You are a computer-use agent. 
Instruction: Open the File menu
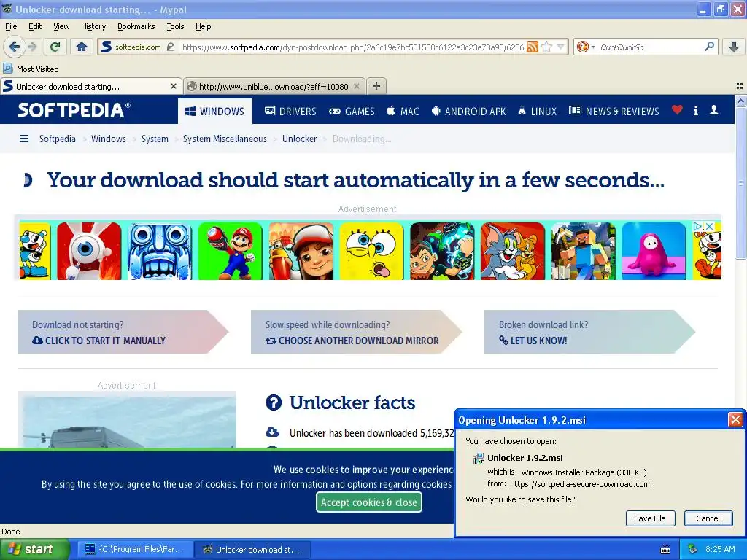tap(11, 26)
